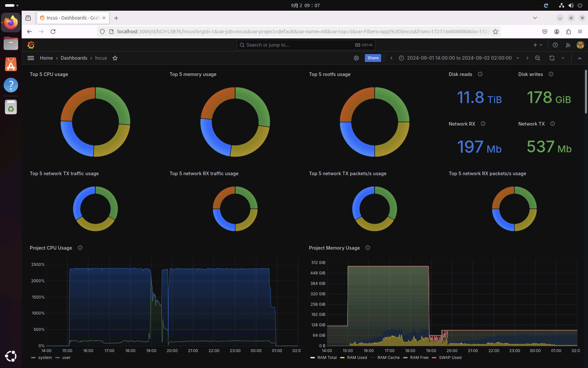The height and width of the screenshot is (368, 588).
Task: Show Disk reads panel info icon
Action: (480, 74)
